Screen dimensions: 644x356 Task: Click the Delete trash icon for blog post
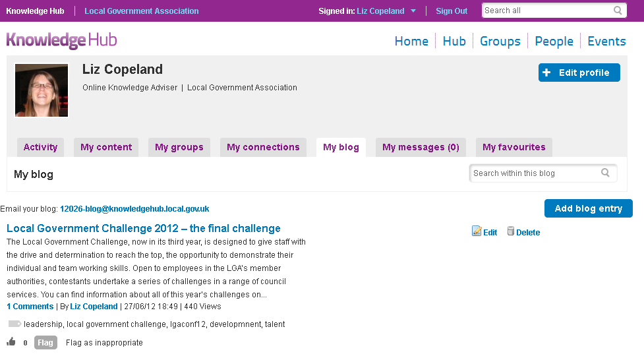[510, 231]
